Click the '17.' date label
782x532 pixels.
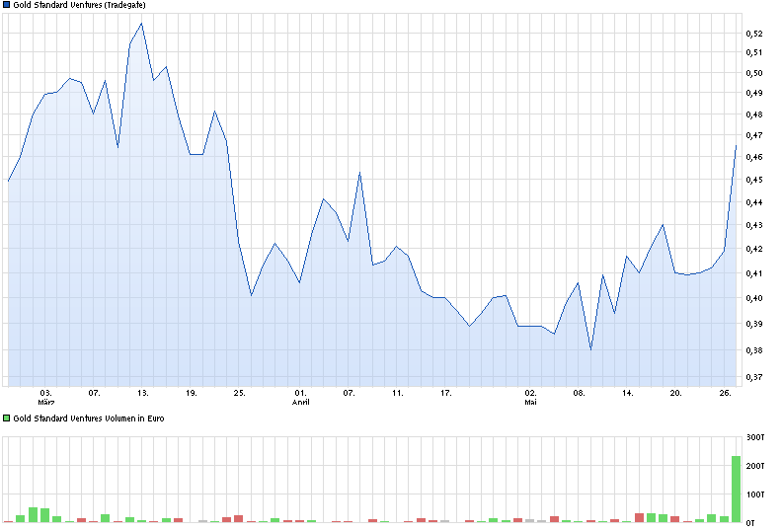[x=445, y=393]
